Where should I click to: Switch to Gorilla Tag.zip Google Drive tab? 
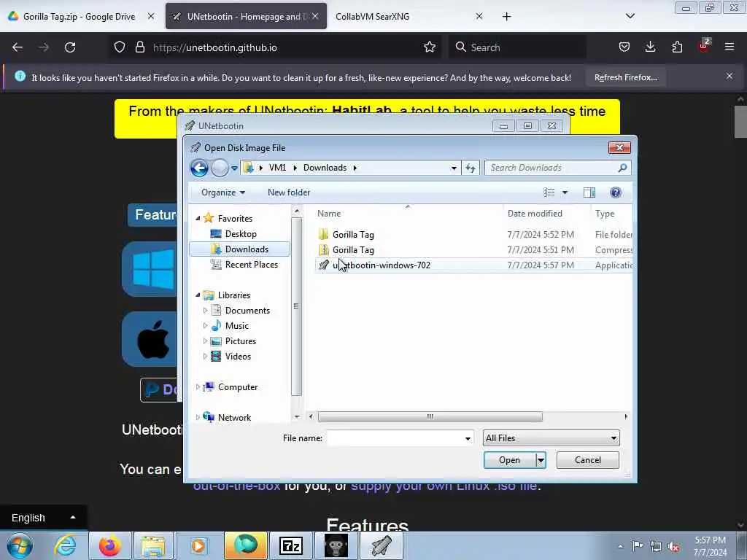click(x=80, y=17)
